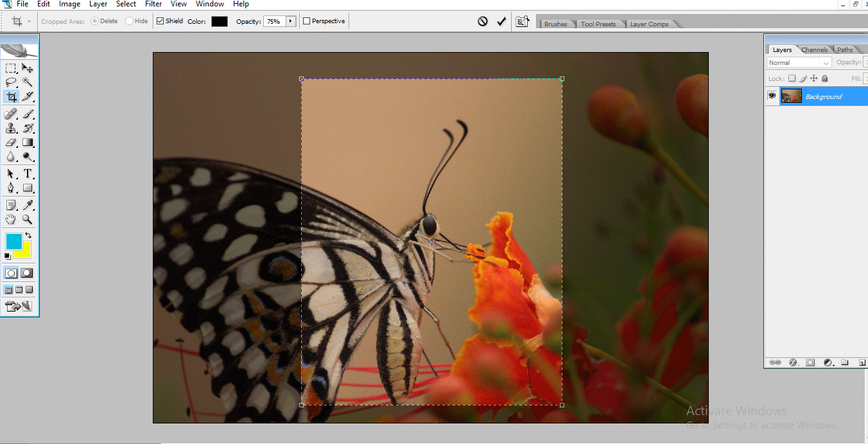868x444 pixels.
Task: Enable the Perspective checkbox
Action: (307, 21)
